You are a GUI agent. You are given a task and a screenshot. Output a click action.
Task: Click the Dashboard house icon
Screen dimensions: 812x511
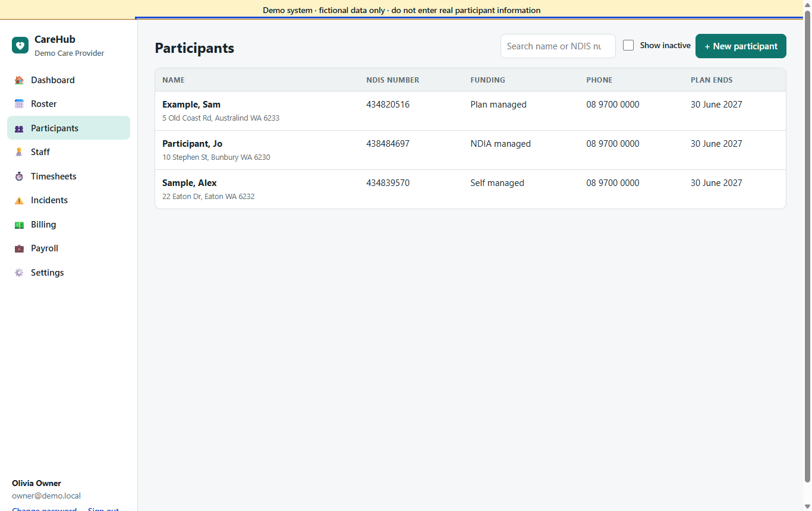tap(19, 80)
